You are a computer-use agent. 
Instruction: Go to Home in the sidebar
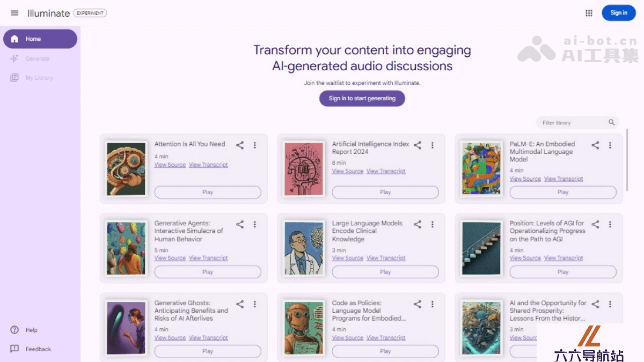click(40, 39)
